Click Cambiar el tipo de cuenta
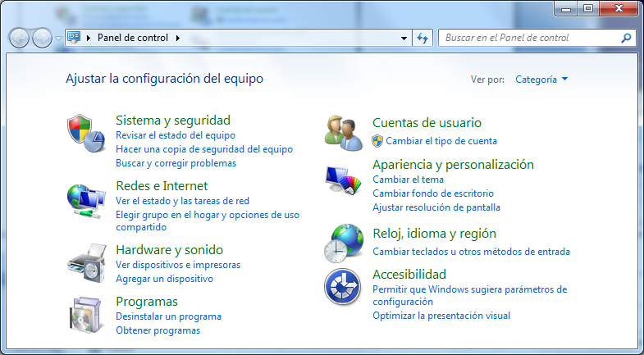This screenshot has height=355, width=644. point(441,141)
